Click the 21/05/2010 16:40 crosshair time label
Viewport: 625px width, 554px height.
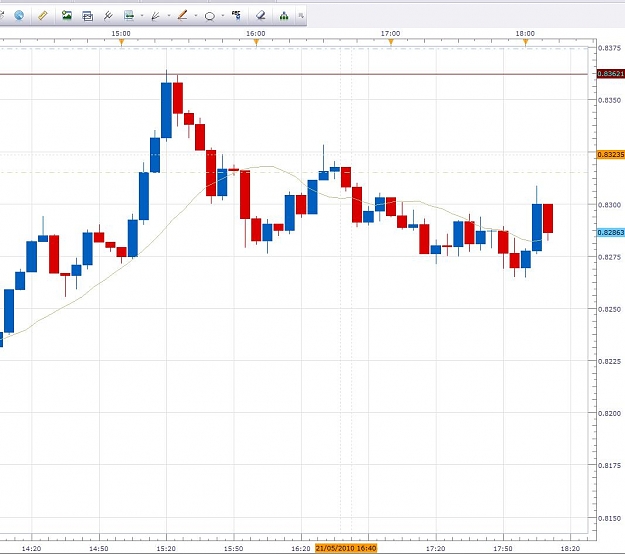[346, 548]
